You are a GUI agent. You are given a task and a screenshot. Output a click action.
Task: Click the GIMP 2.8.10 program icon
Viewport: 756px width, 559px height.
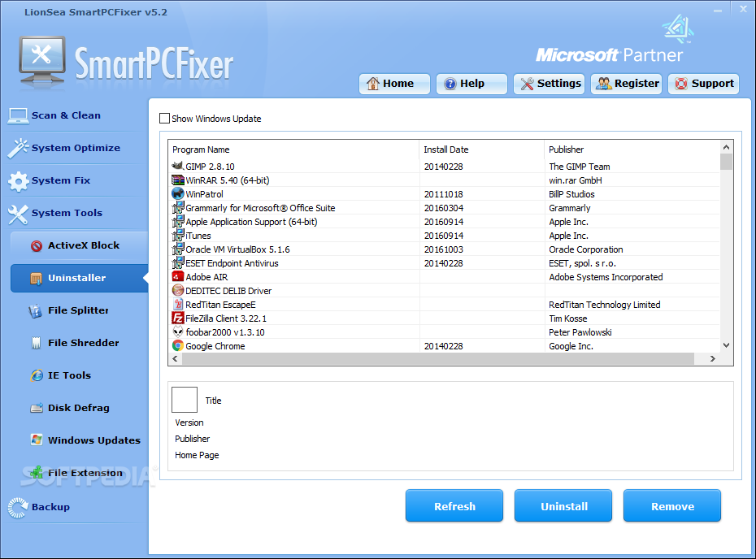(178, 166)
